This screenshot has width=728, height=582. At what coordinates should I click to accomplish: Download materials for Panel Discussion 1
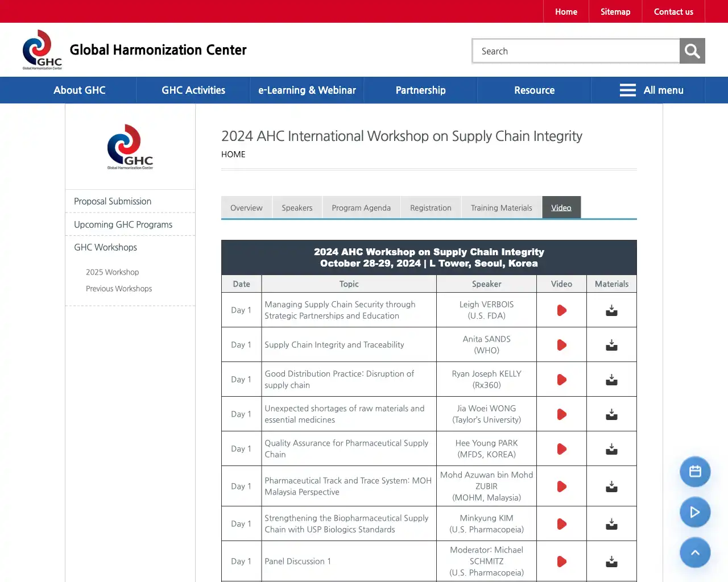coord(611,561)
